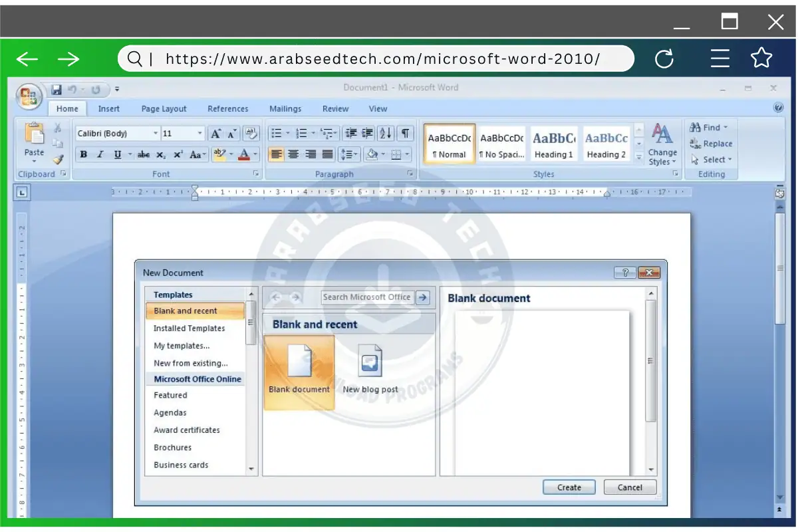Open the Format Painter icon
Image resolution: width=798 pixels, height=532 pixels.
pos(58,160)
